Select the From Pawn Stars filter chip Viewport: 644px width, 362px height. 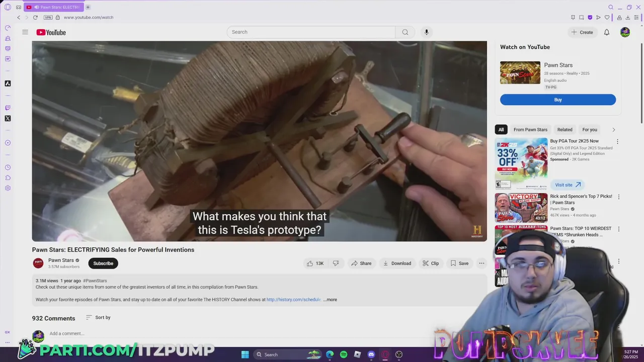530,130
